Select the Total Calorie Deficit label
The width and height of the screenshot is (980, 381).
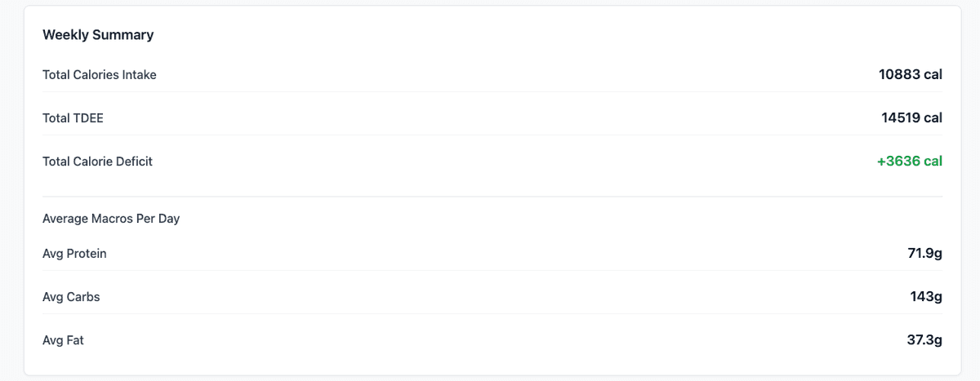pos(97,162)
